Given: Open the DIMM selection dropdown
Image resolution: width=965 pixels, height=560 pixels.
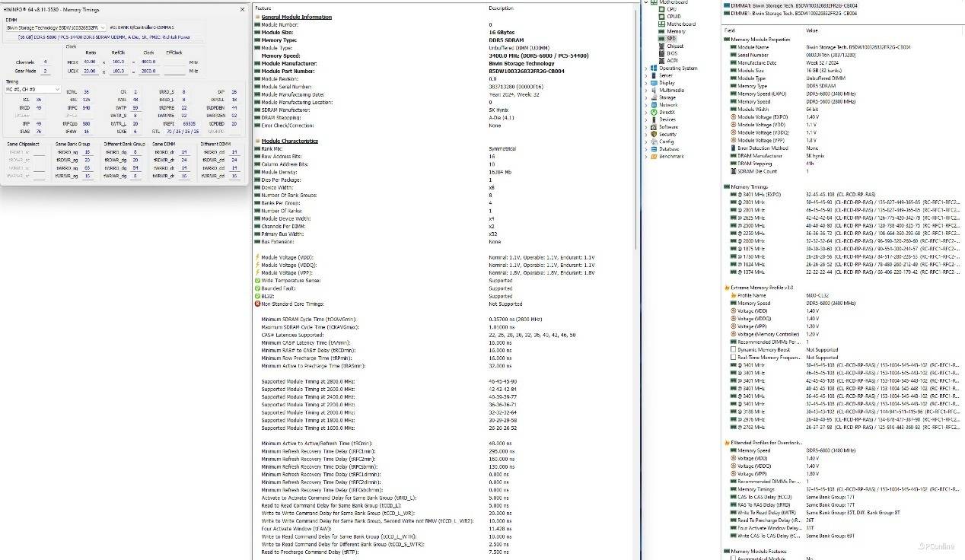Looking at the screenshot, I should (x=102, y=28).
